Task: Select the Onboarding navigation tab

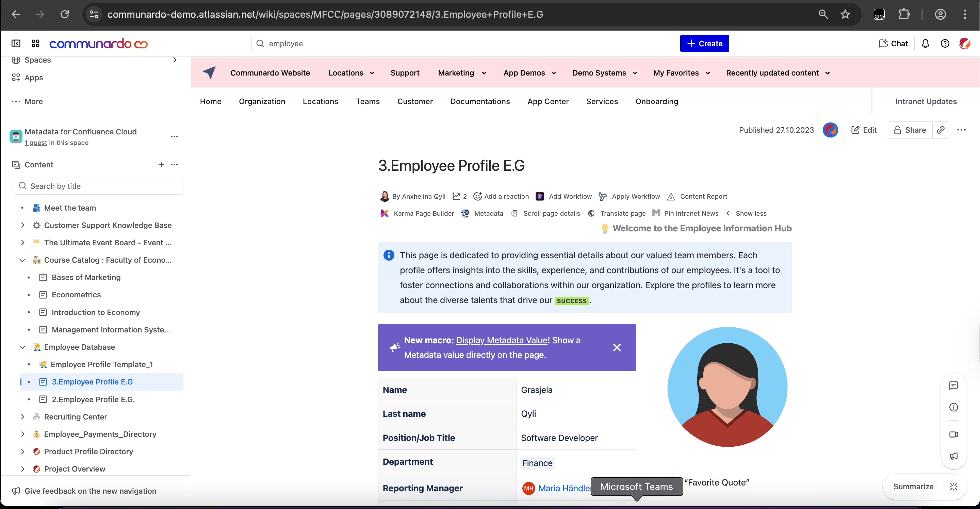Action: click(x=657, y=102)
